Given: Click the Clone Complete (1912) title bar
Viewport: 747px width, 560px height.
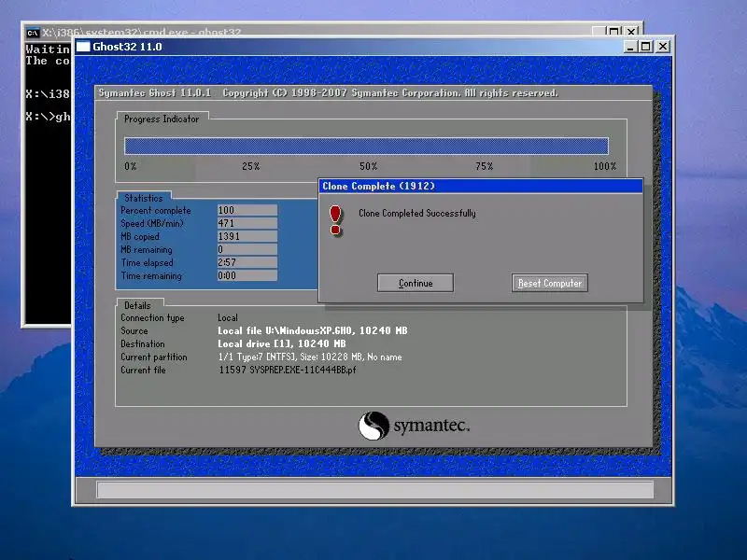Looking at the screenshot, I should 481,186.
